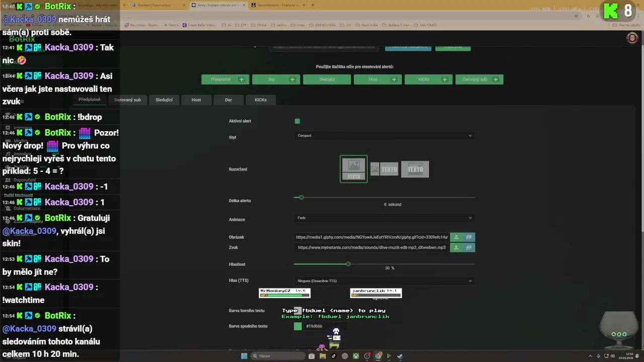Switch to the Předplatné tab
The height and width of the screenshot is (362, 644).
point(90,100)
